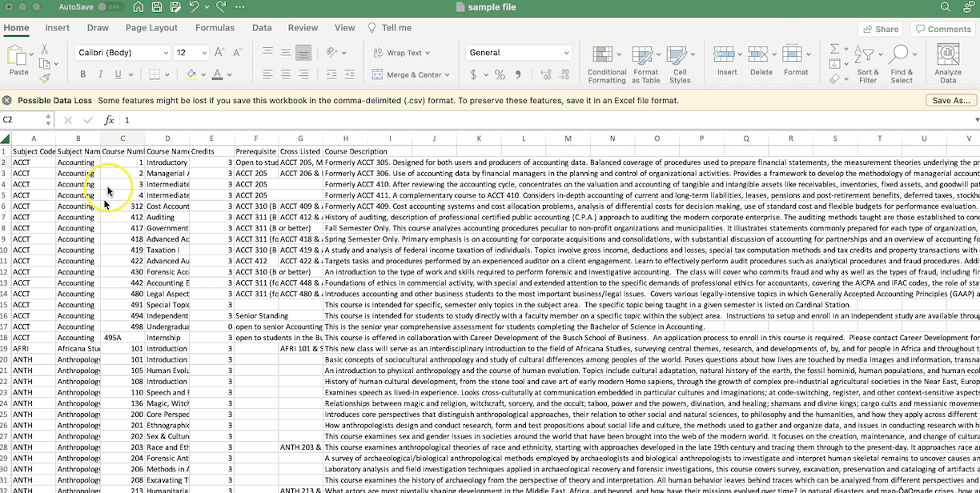Screen dimensions: 980x493
Task: Activate the Format Painter brush
Action: click(x=44, y=78)
